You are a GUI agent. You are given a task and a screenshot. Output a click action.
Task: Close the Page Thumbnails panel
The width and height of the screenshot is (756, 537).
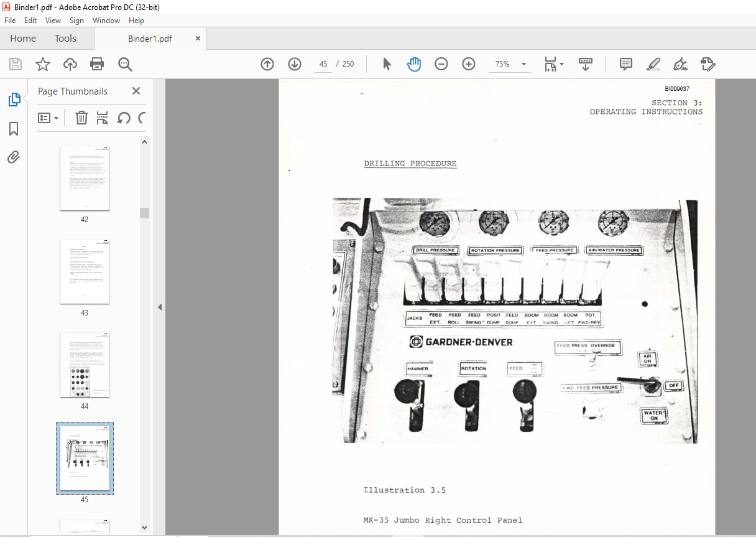tap(136, 91)
